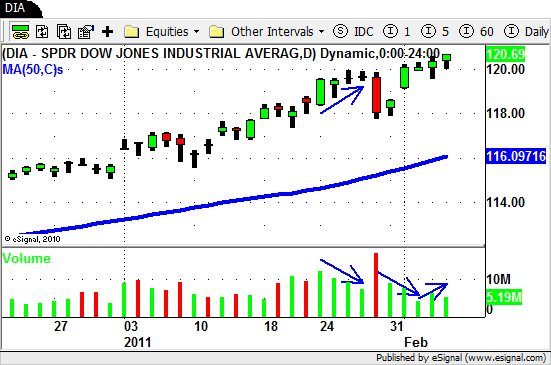Image resolution: width=551 pixels, height=365 pixels.
Task: Click the 03 date axis label
Action: (x=131, y=326)
